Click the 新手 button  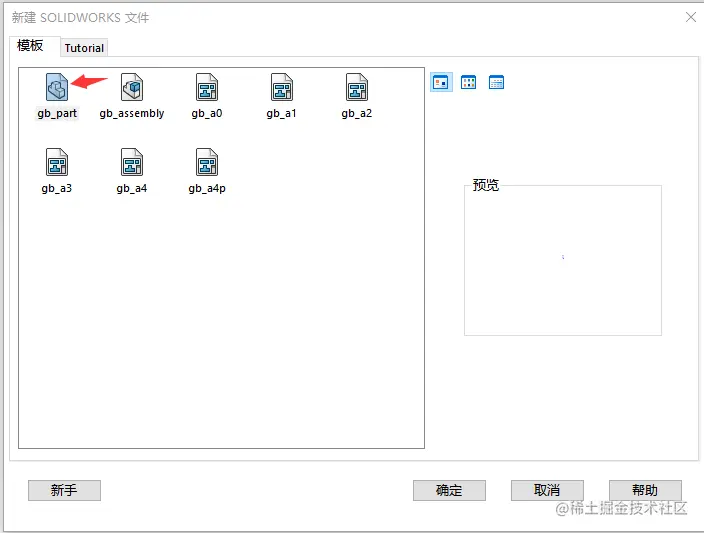[64, 490]
